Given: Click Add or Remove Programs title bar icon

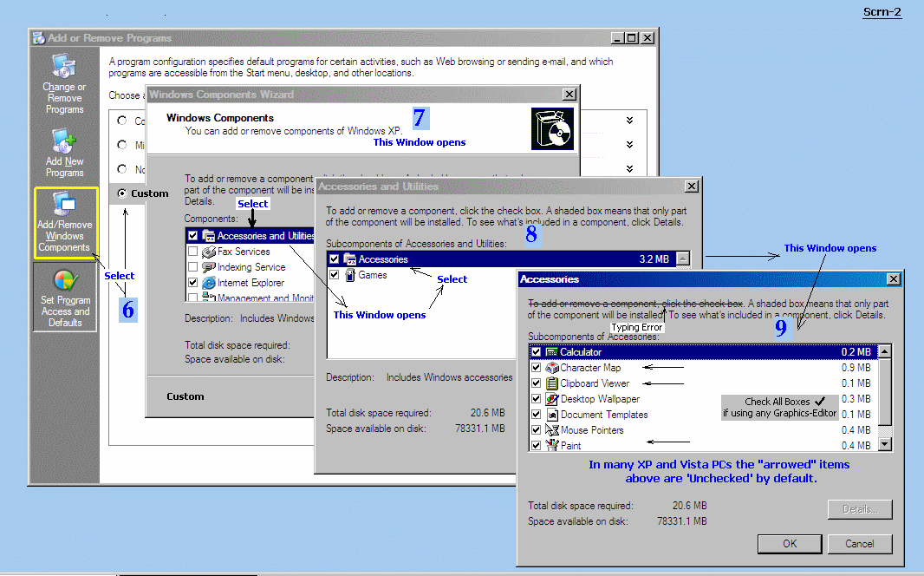Looking at the screenshot, I should (39, 37).
